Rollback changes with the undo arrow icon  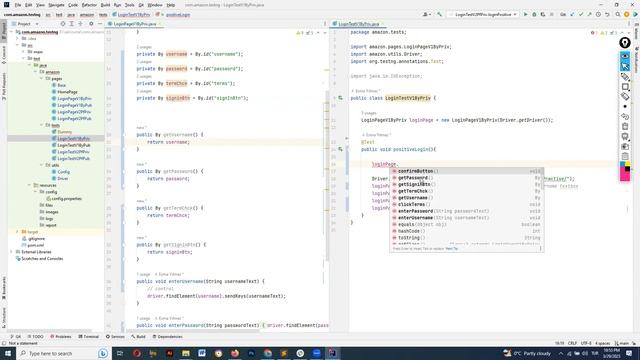click(x=607, y=14)
